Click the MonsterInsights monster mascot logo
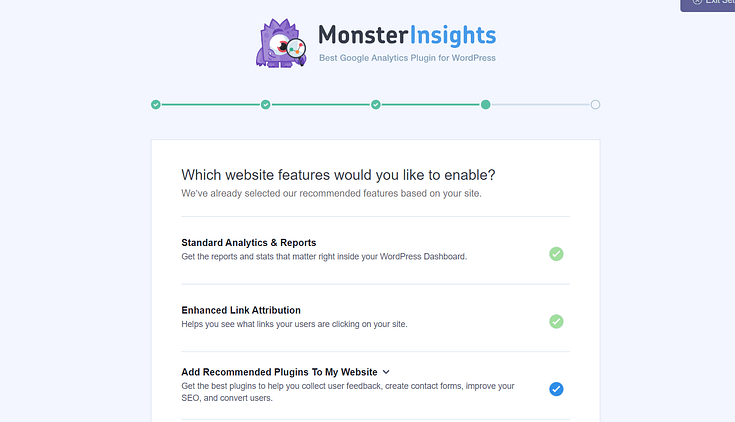Screen dimensions: 735x422 (282, 44)
